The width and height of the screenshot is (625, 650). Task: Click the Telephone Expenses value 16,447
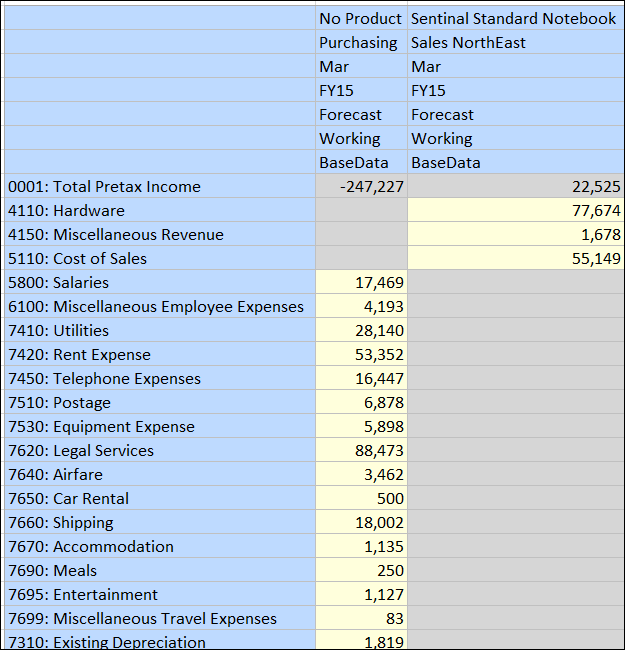pyautogui.click(x=361, y=379)
